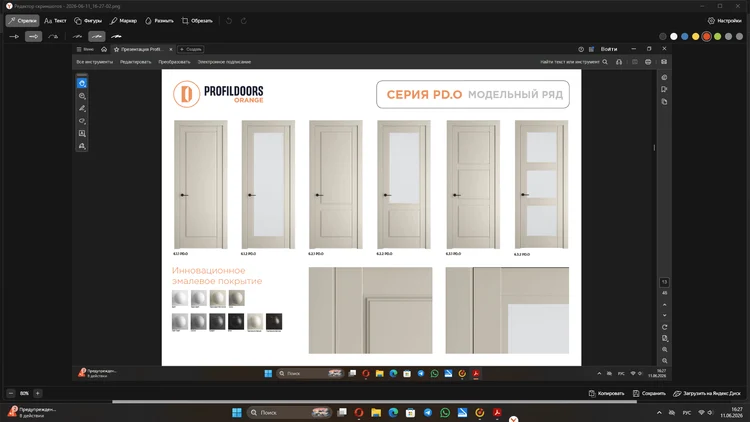Decrease editor zoom with minus button
Image resolution: width=750 pixels, height=422 pixels.
(11, 393)
